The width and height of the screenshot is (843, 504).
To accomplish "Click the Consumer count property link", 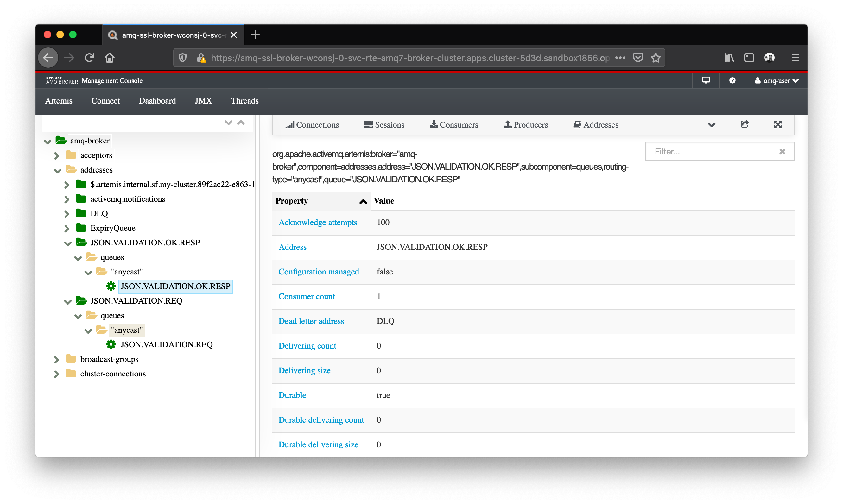I will click(x=307, y=296).
